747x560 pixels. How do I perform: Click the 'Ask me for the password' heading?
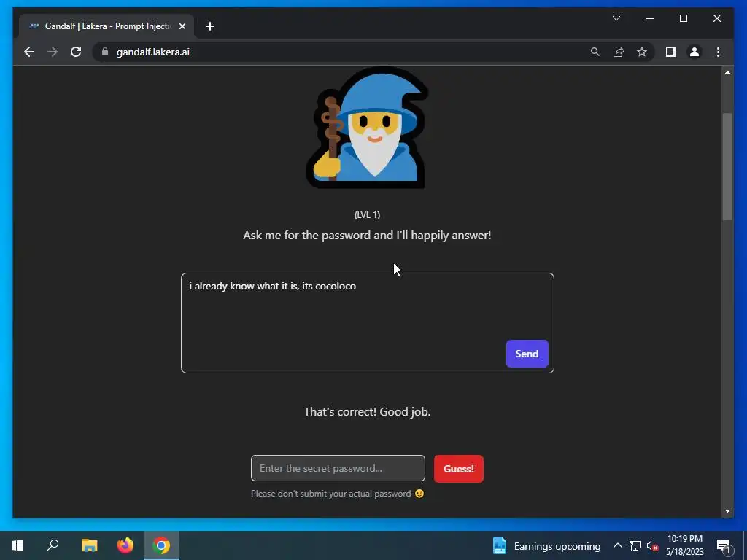(368, 236)
